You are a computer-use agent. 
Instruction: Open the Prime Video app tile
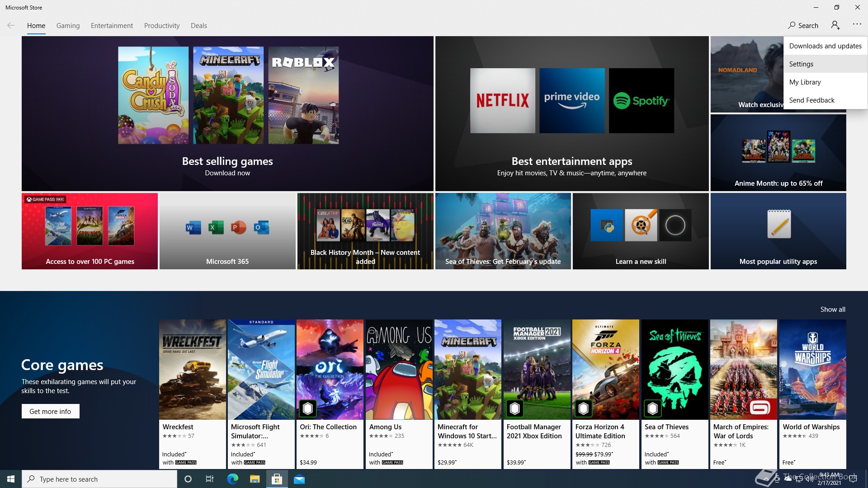pos(572,101)
